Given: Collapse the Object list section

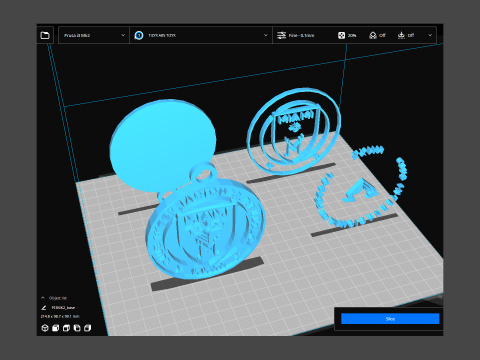Looking at the screenshot, I should pyautogui.click(x=43, y=298).
